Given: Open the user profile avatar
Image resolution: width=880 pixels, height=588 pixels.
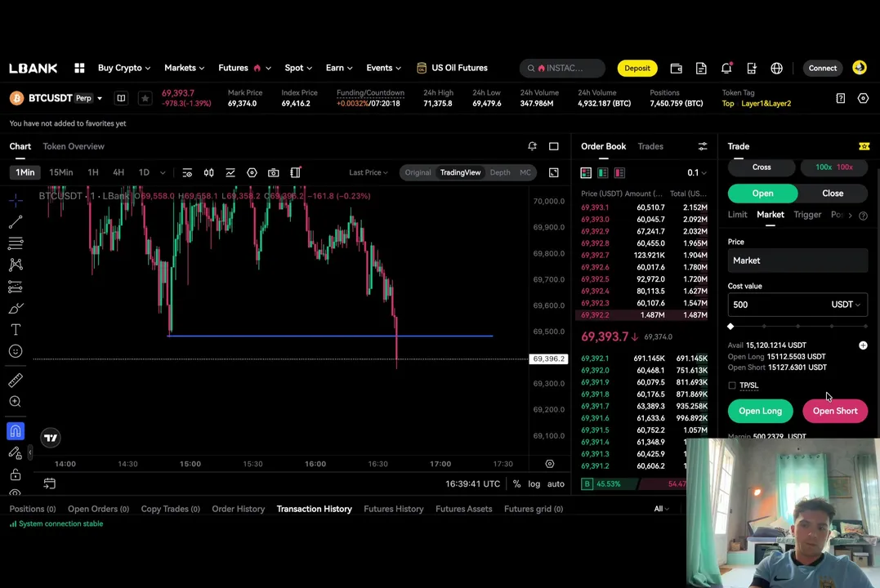Looking at the screenshot, I should coord(860,68).
